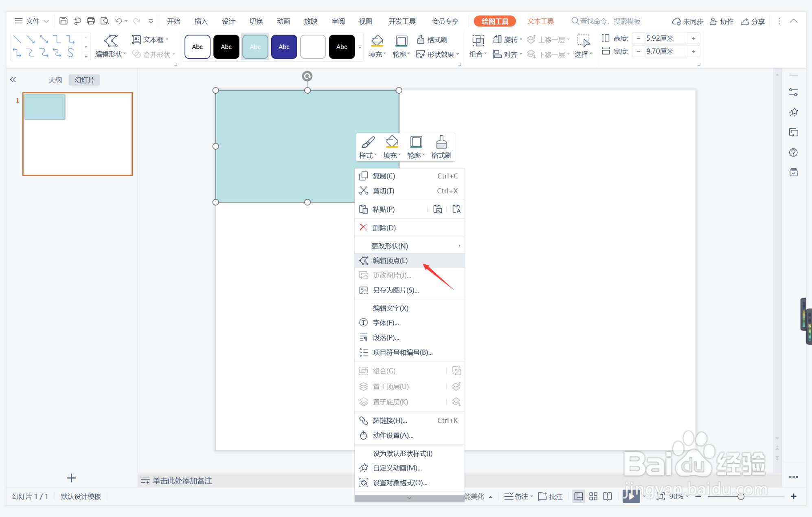Click the add new slide plus button
Viewport: 812px width, 517px height.
pos(71,478)
